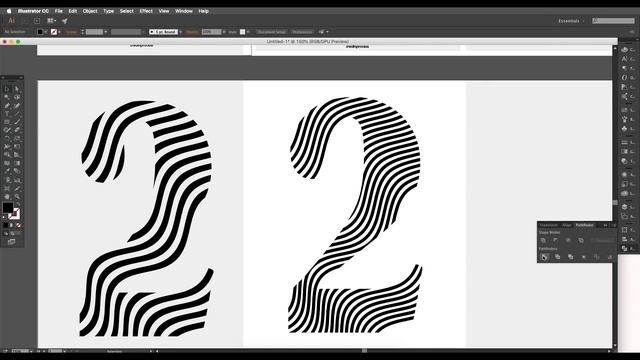The image size is (640, 360).
Task: Select the Direct Selection tool
Action: tap(17, 89)
